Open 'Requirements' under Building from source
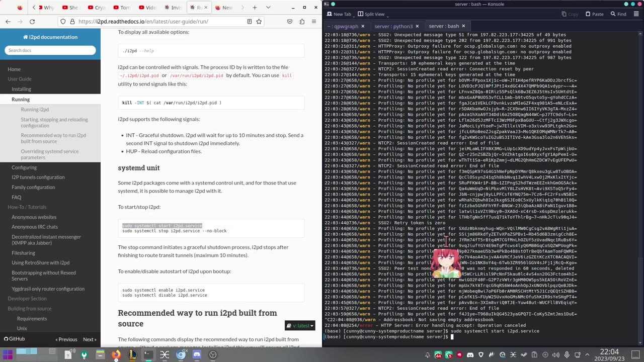Viewport: 644px width, 362px height. click(32, 319)
